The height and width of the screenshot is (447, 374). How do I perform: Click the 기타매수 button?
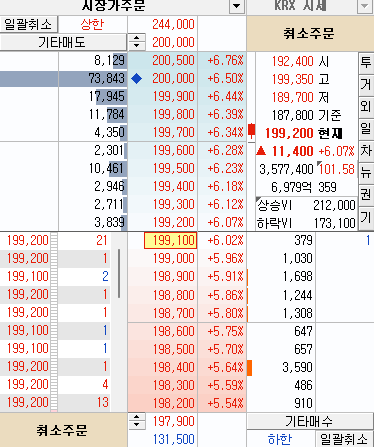pos(310,421)
